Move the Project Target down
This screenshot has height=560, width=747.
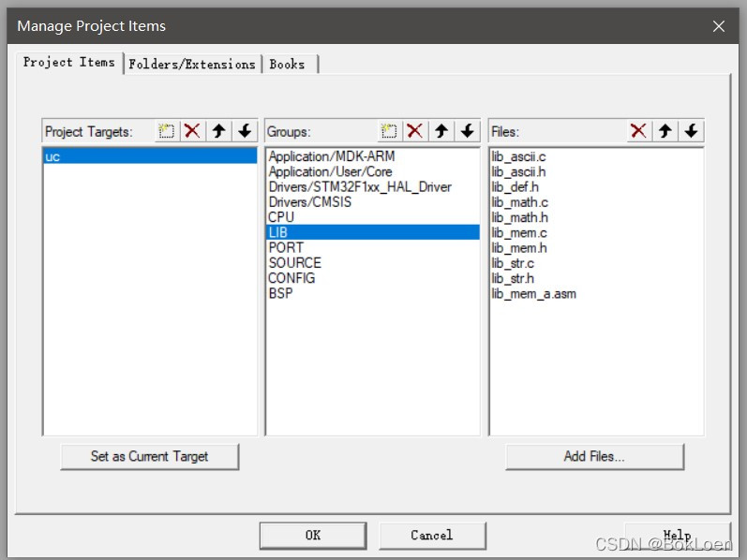pos(245,130)
